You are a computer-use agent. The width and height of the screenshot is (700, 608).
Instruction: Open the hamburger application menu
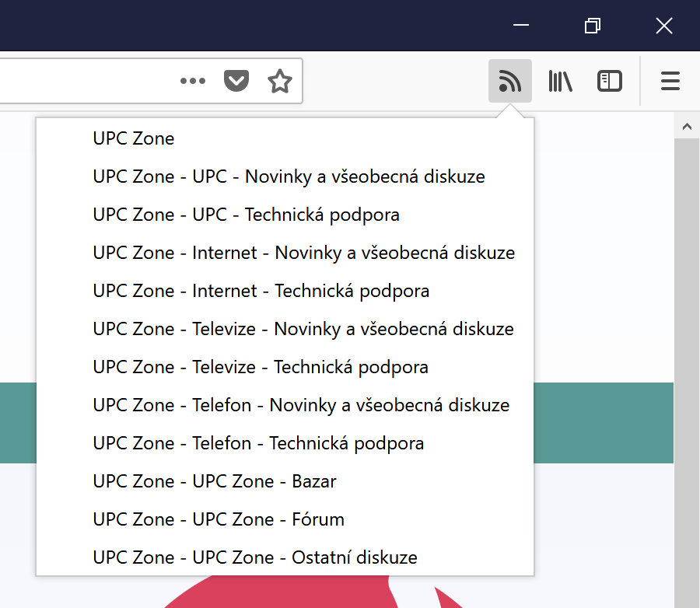click(x=670, y=81)
